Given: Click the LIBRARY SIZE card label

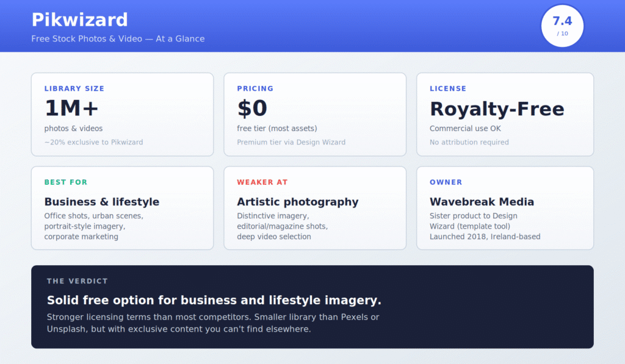Looking at the screenshot, I should click(x=74, y=88).
